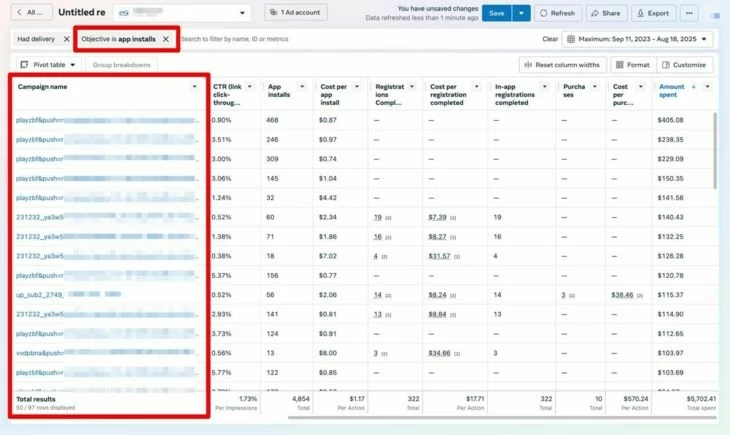The height and width of the screenshot is (435, 730).
Task: Expand the Save split-button dropdown arrow
Action: coord(521,13)
